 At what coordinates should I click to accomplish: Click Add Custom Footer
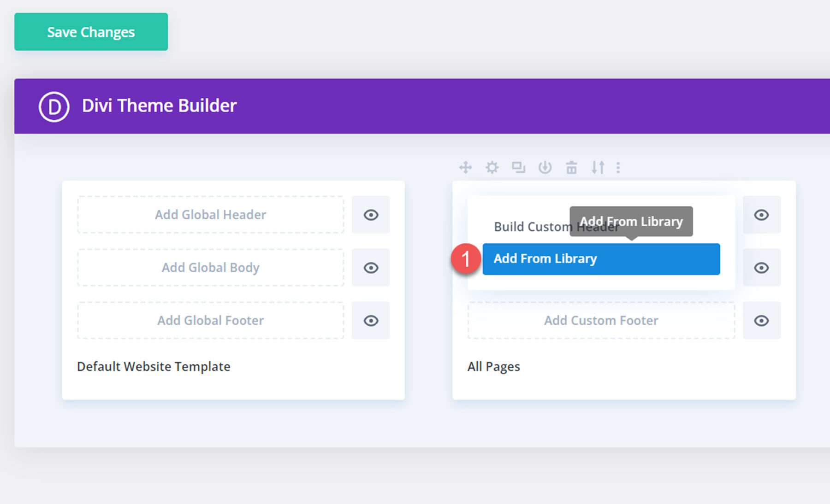coord(600,321)
